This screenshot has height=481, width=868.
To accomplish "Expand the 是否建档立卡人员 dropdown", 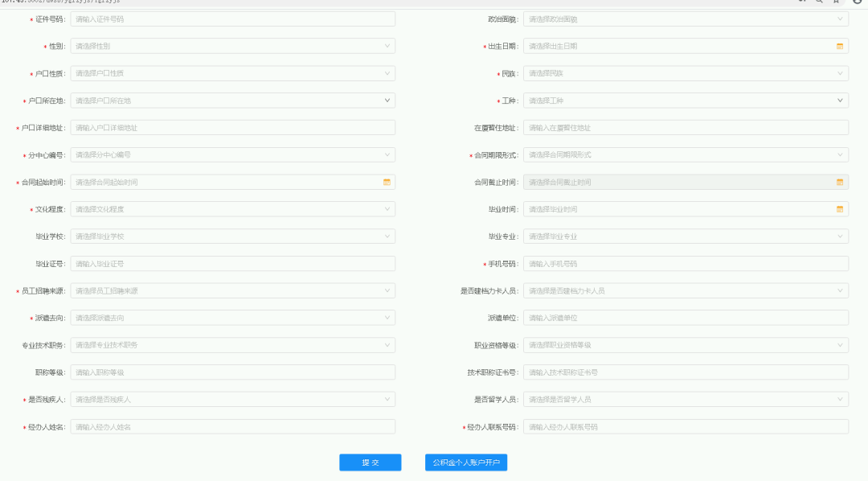I will [x=686, y=290].
